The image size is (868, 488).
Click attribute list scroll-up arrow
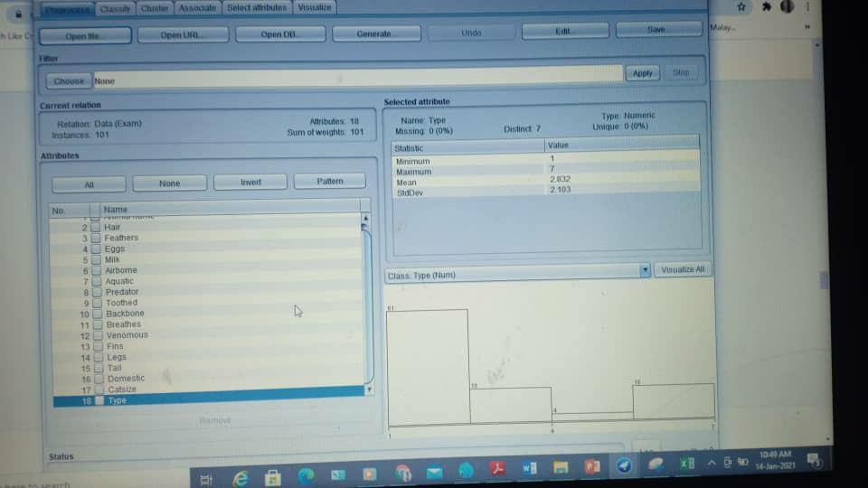[365, 219]
